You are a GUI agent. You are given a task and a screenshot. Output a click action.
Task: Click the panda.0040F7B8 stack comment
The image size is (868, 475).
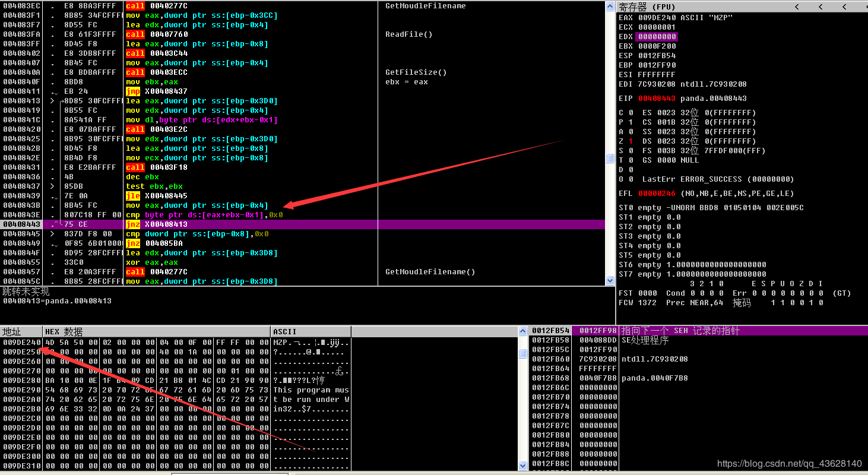point(655,378)
